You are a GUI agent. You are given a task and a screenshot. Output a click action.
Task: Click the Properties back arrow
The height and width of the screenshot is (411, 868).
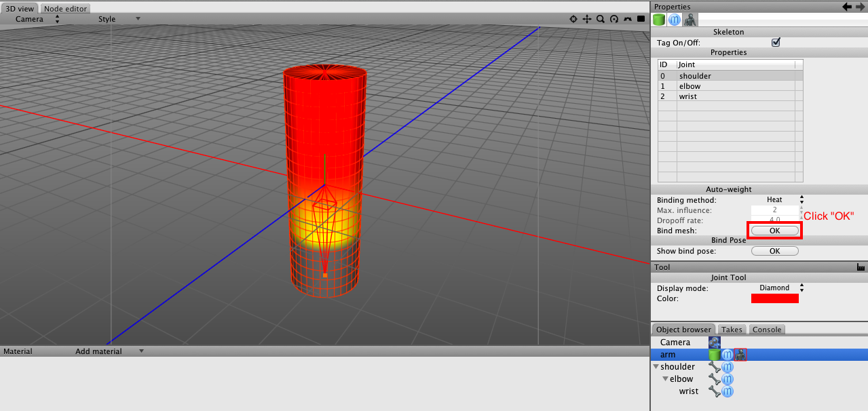[x=847, y=7]
